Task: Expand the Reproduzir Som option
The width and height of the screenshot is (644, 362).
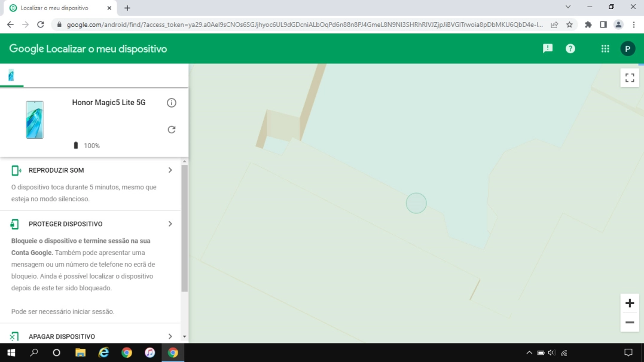Action: pos(170,170)
